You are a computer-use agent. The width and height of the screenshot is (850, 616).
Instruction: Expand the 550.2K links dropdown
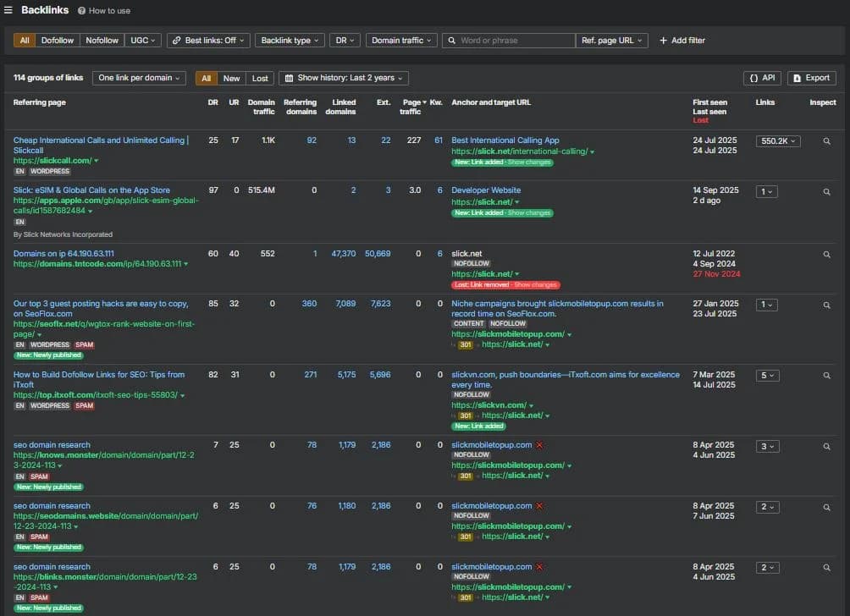pyautogui.click(x=778, y=141)
